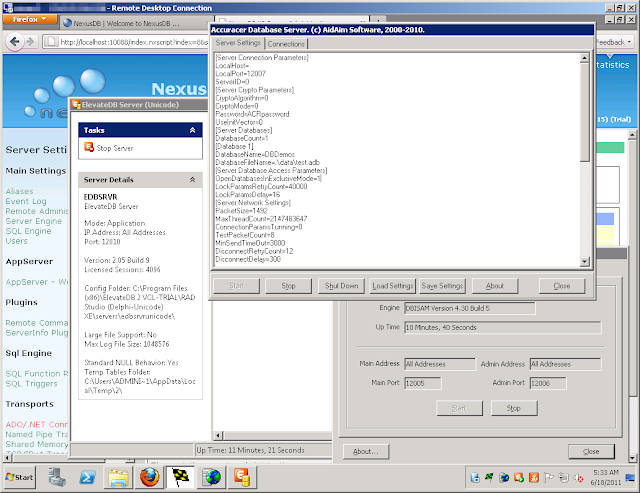Click the Admin Port field
640x493 pixels.
[548, 383]
